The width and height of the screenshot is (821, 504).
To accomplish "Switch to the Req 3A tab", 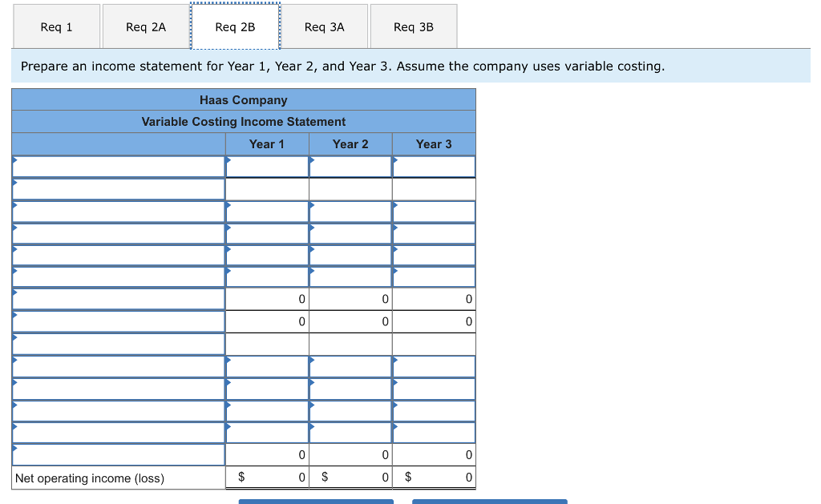I will 325,26.
